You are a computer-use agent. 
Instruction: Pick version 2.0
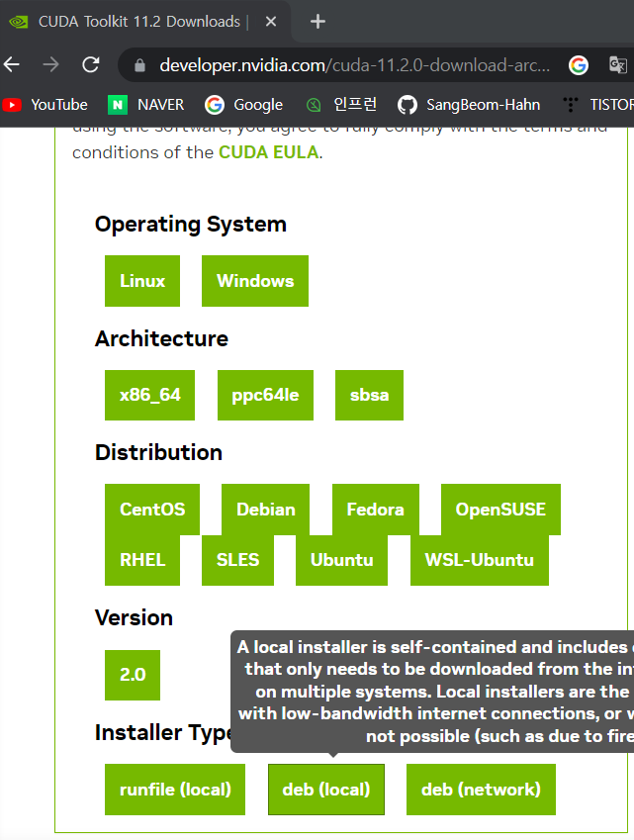pyautogui.click(x=133, y=675)
